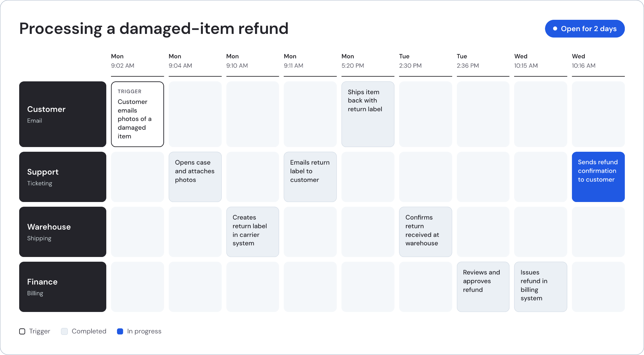
Task: Click the Open for 2 days badge
Action: (585, 29)
